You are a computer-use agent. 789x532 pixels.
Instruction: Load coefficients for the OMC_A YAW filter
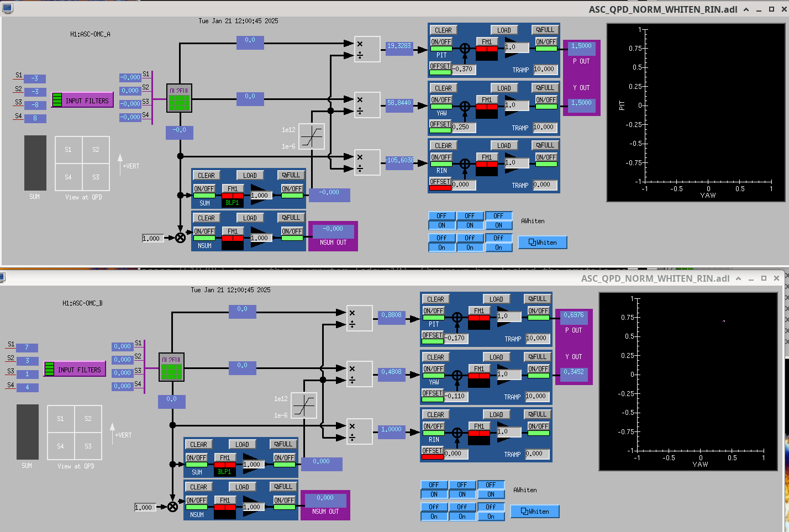pyautogui.click(x=504, y=88)
